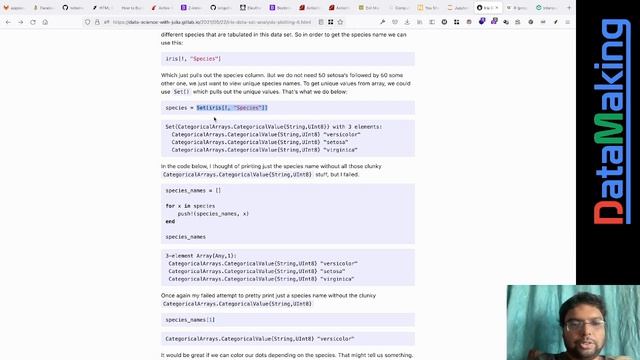Click the second purple extension icon
Image resolution: width=640 pixels, height=360 pixels.
[x=494, y=21]
